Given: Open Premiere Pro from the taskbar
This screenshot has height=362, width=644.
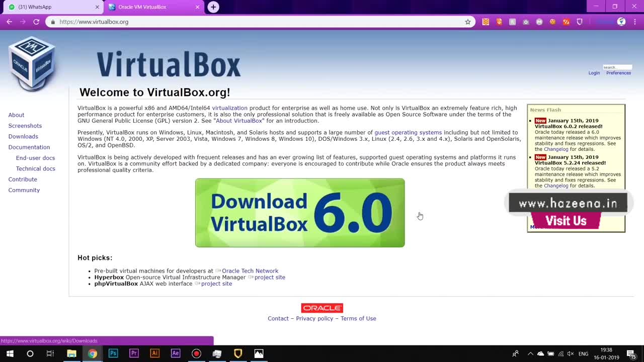Looking at the screenshot, I should coord(134,353).
